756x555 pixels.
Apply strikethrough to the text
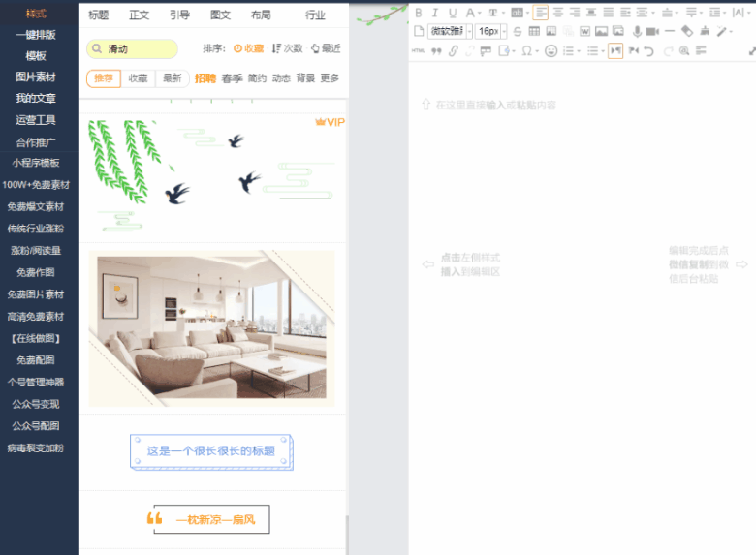coord(518,32)
